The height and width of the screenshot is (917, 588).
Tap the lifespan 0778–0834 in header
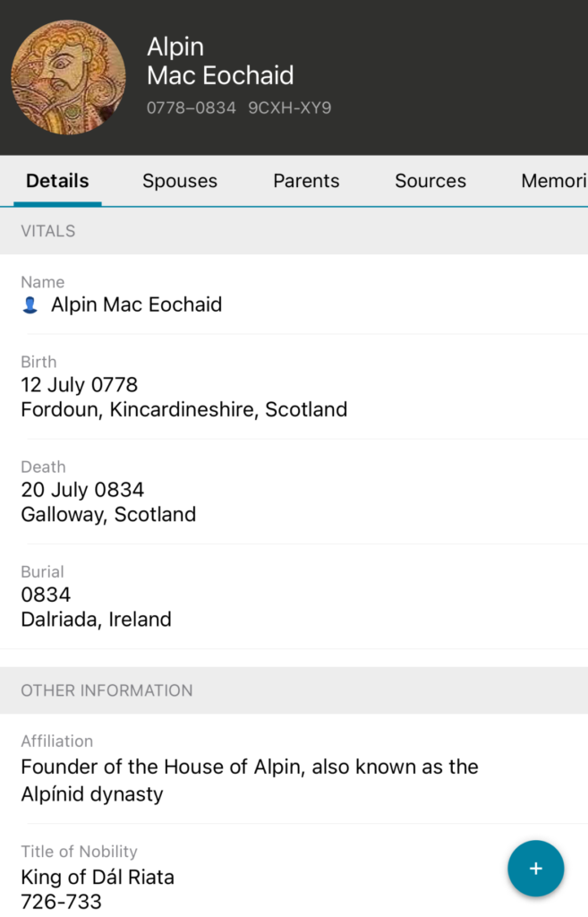[x=192, y=107]
